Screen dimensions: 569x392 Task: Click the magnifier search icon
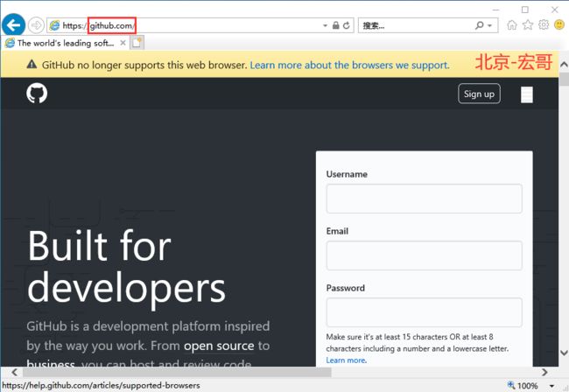[480, 25]
